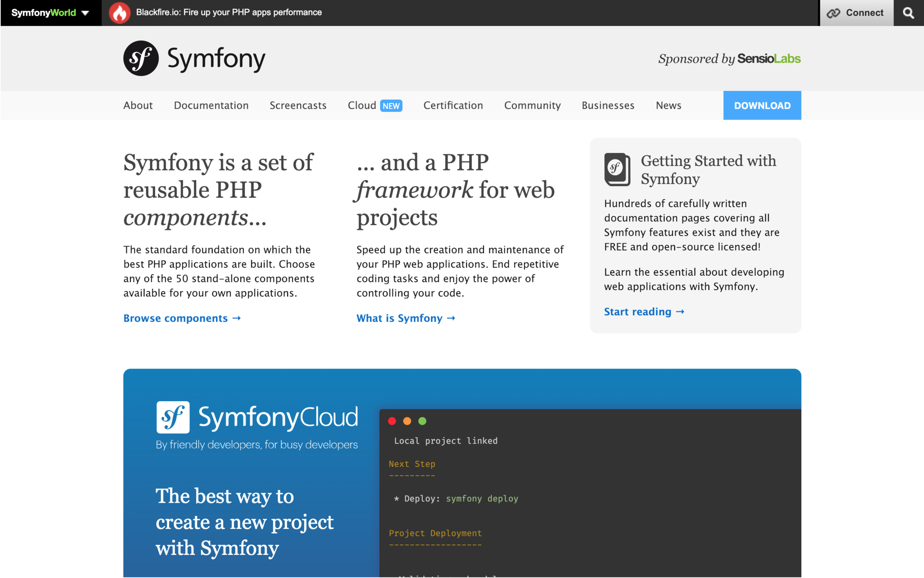Follow the What is Symfony link
Screen dimensions: 924x578
(x=405, y=318)
